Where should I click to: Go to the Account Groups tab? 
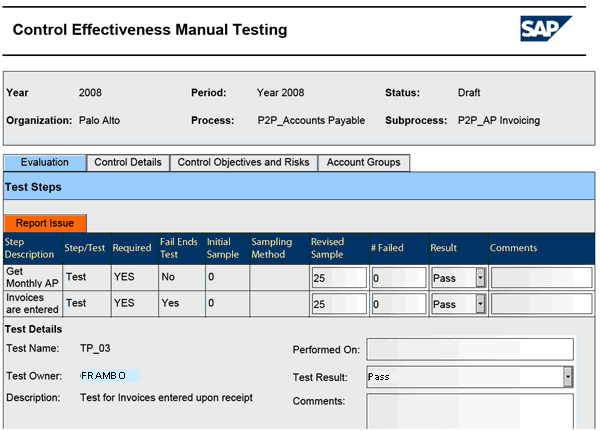[363, 162]
